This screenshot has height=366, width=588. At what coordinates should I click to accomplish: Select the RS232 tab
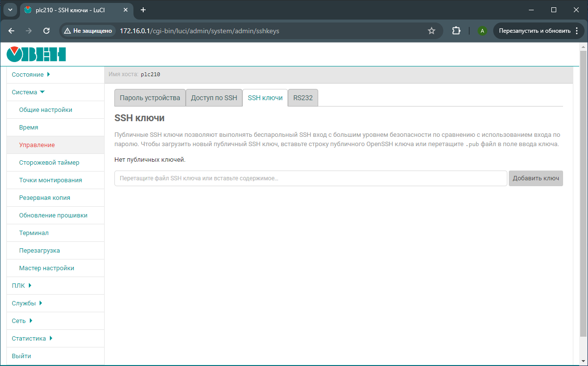point(303,98)
